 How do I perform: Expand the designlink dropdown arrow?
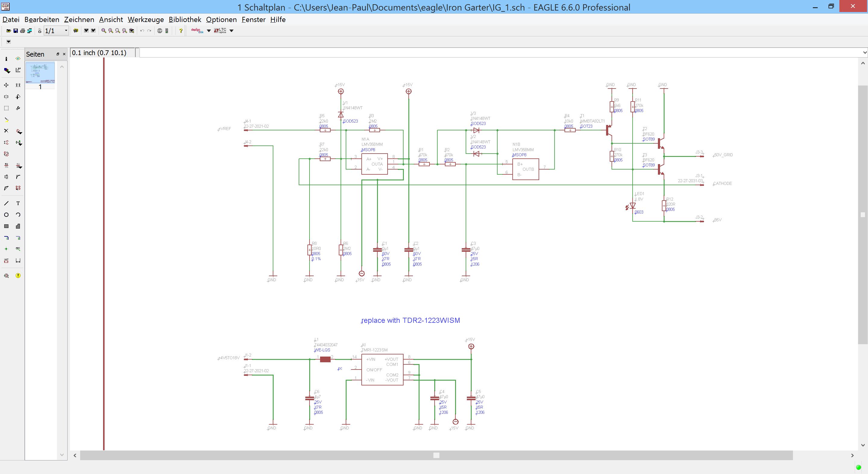pyautogui.click(x=209, y=31)
